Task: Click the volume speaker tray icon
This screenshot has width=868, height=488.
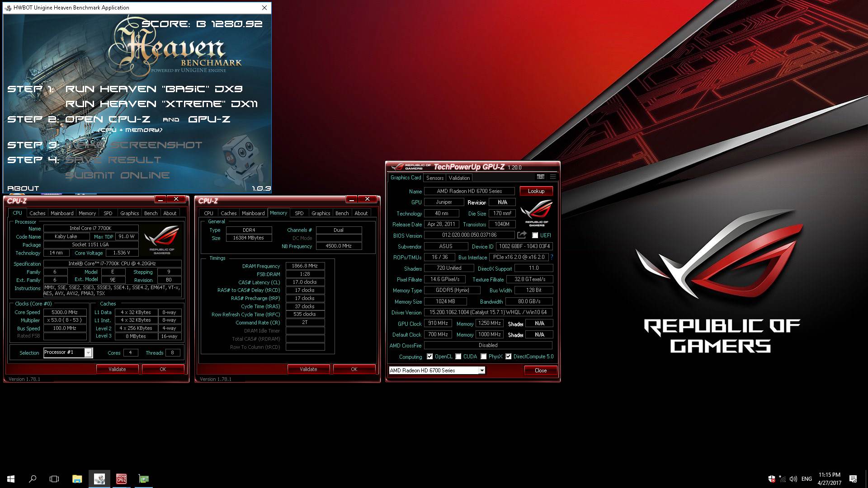Action: (793, 479)
